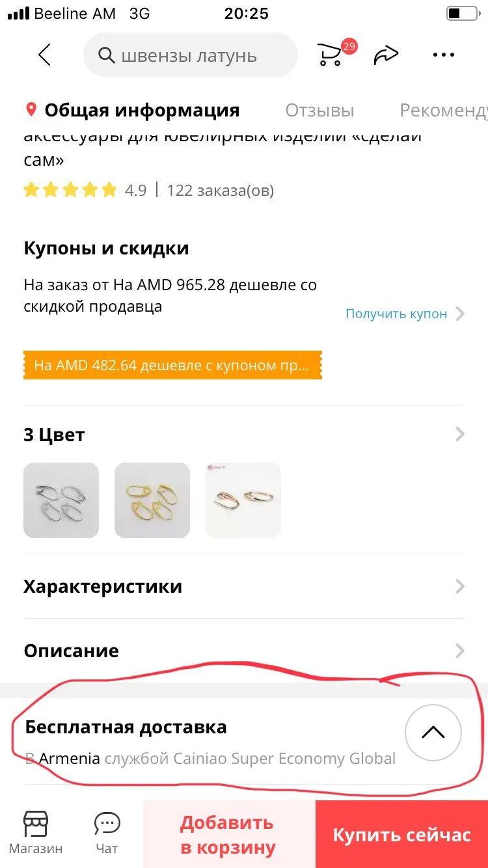Tap the search field with швензы латунь
Screen dimensions: 488x868
[191, 55]
